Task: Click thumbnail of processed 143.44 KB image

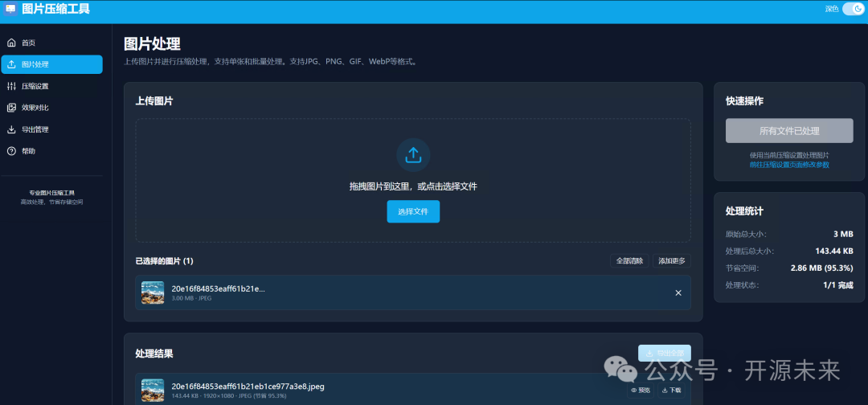Action: pyautogui.click(x=153, y=390)
